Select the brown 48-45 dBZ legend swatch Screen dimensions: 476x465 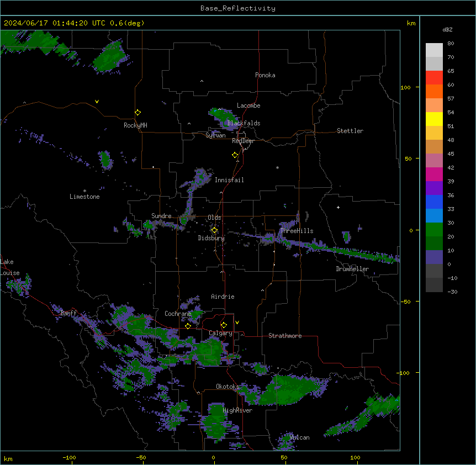click(x=434, y=146)
